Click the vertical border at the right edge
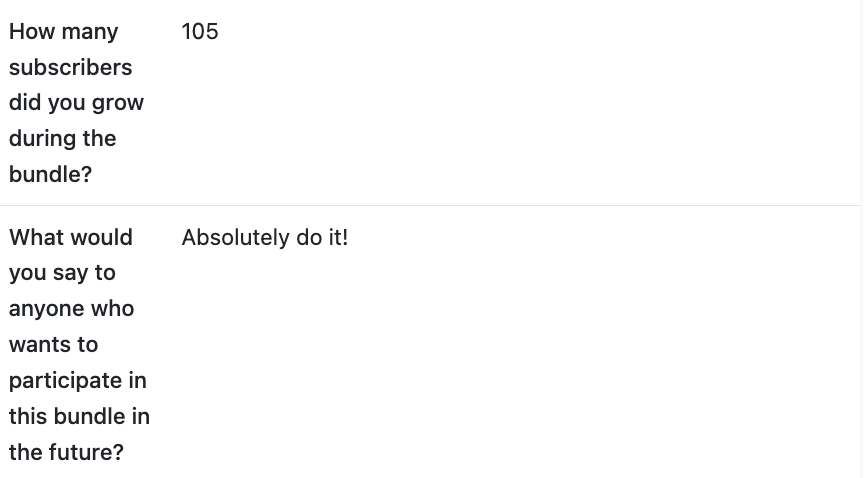The width and height of the screenshot is (864, 478). pos(861,239)
